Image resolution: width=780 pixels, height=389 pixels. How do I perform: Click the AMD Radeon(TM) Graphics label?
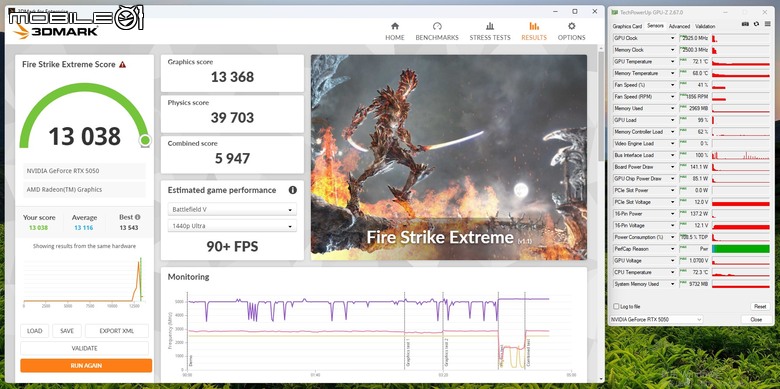pos(85,190)
